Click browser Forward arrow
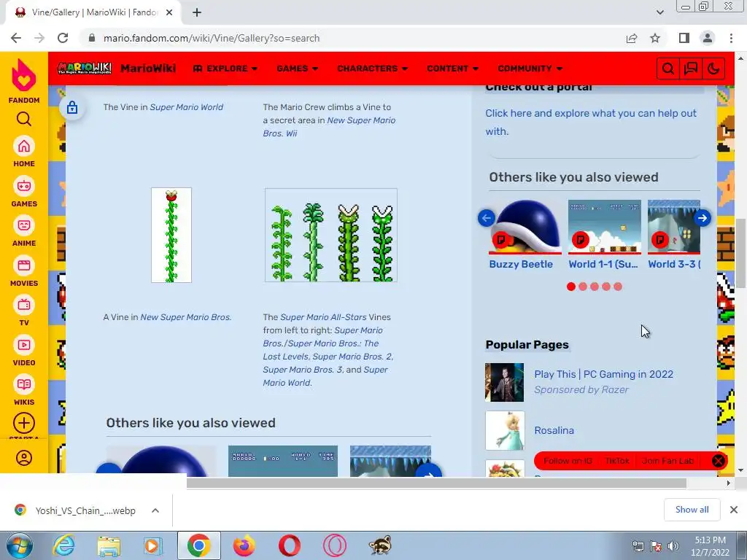Screen dimensions: 747x560 [x=39, y=38]
